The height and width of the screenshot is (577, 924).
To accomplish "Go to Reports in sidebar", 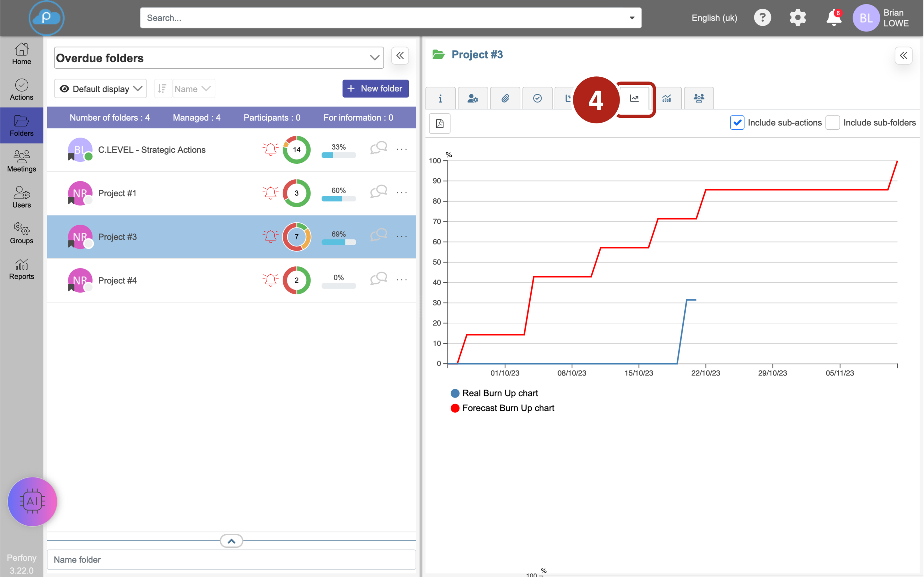I will point(22,270).
